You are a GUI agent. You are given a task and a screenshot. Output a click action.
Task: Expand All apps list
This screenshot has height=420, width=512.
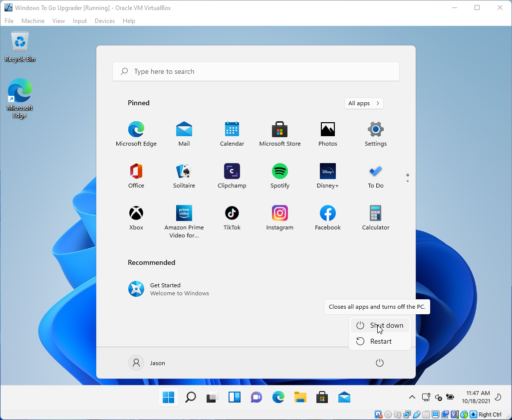(x=364, y=103)
